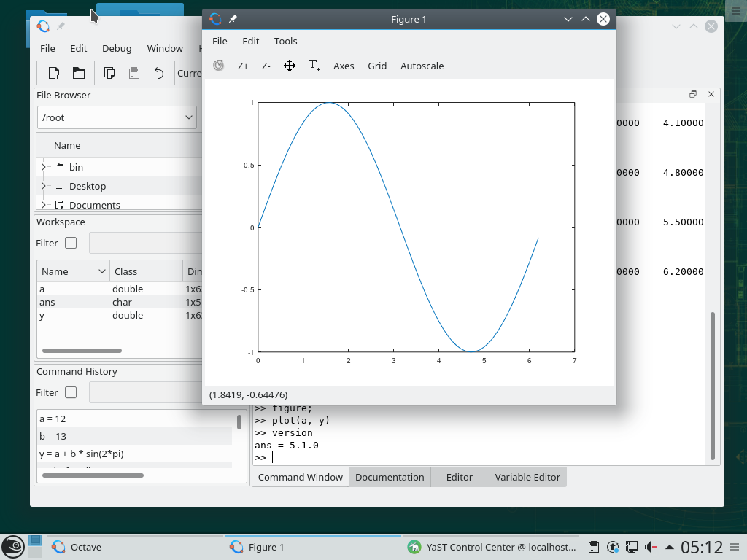
Task: Enable the Command History filter checkbox
Action: 71,392
